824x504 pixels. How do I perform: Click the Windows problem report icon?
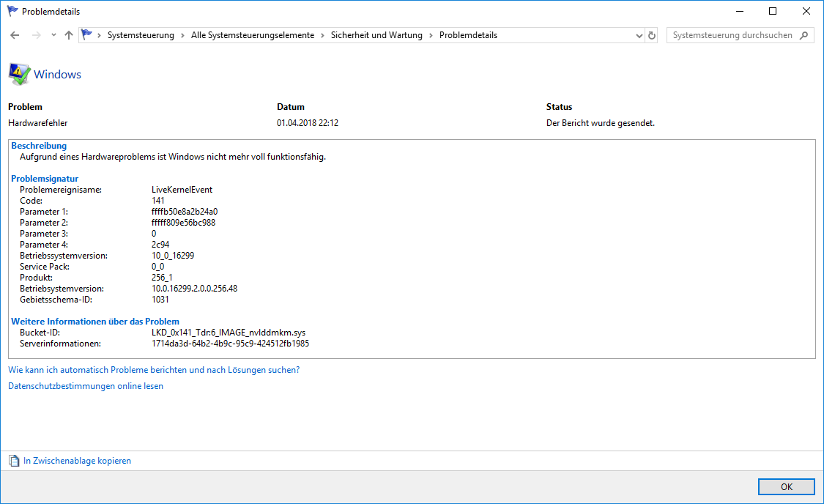click(19, 74)
